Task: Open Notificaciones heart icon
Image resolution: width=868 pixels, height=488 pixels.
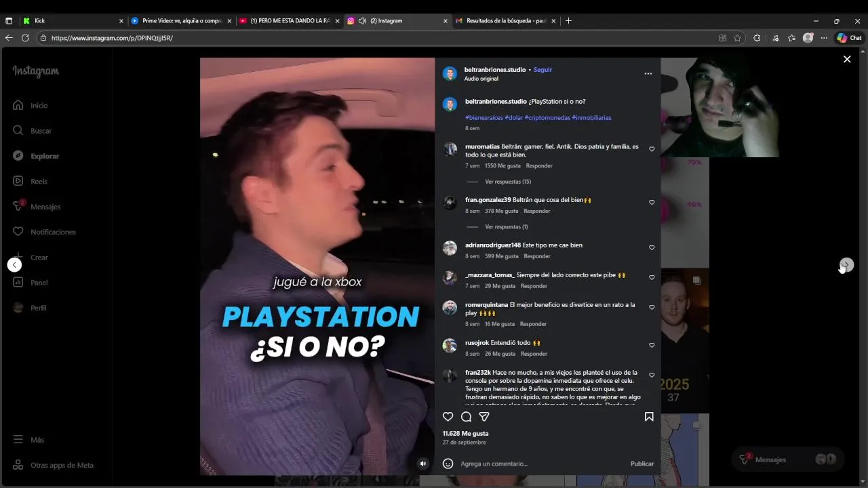Action: tap(18, 232)
